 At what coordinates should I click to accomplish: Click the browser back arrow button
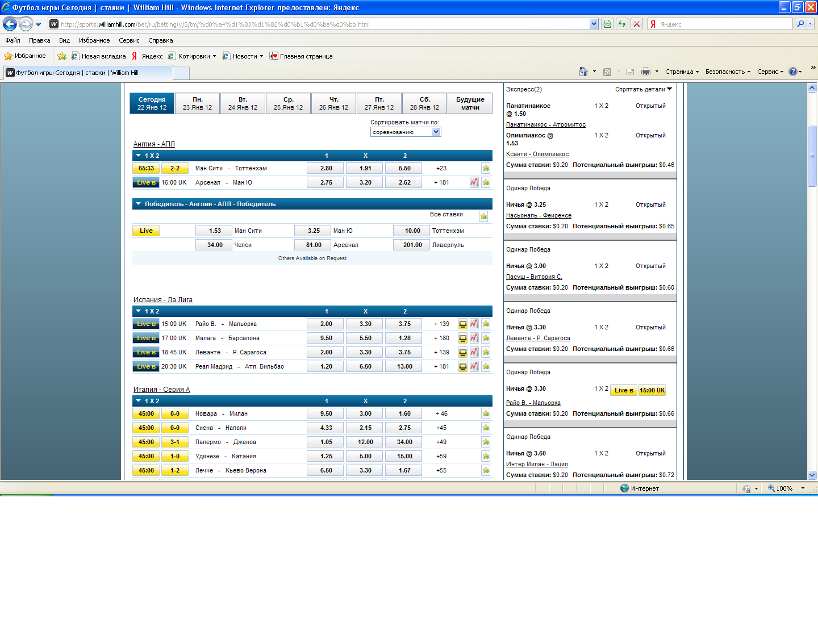pyautogui.click(x=10, y=24)
